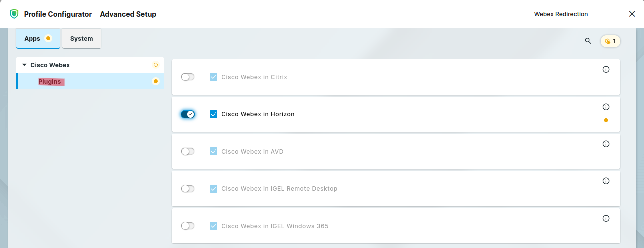Enable the Cisco Webex in AVD toggle
Image resolution: width=644 pixels, height=248 pixels.
[188, 151]
